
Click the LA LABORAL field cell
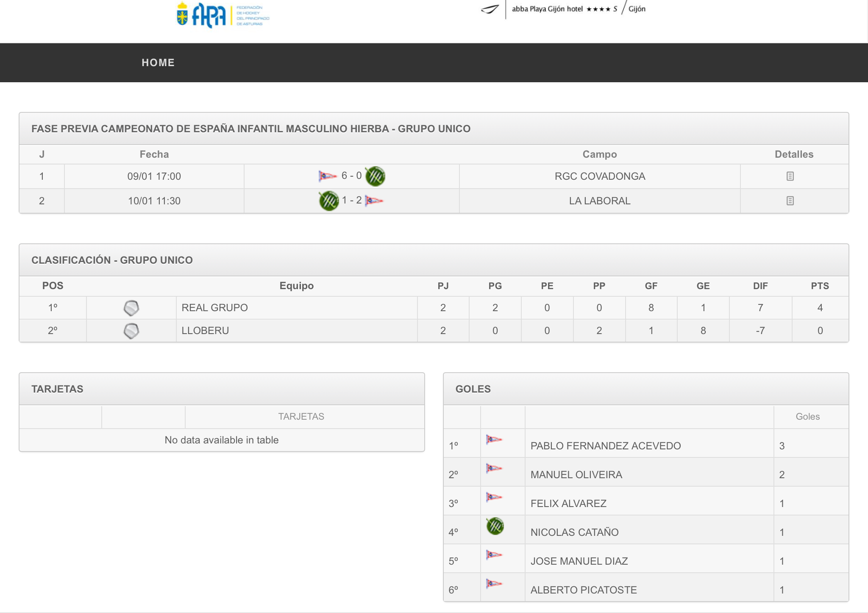pyautogui.click(x=600, y=201)
